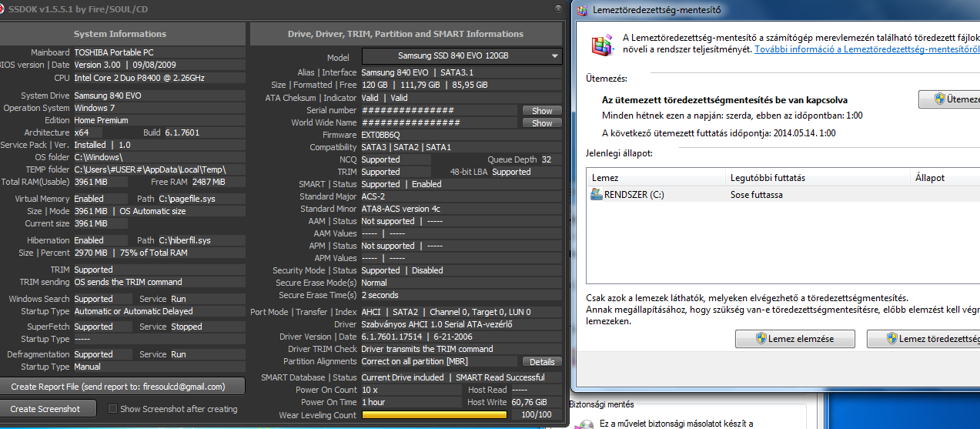The width and height of the screenshot is (980, 429).
Task: Click the Secure Erase Time 2 seconds value
Action: [380, 295]
